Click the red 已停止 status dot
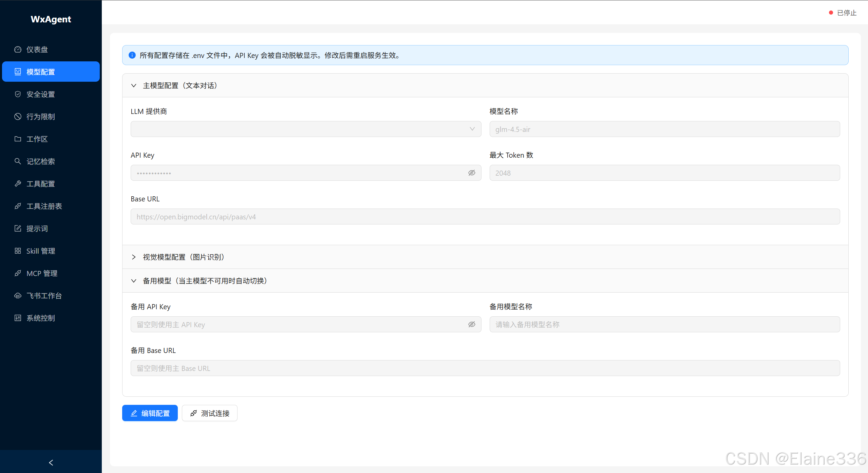 pos(831,13)
